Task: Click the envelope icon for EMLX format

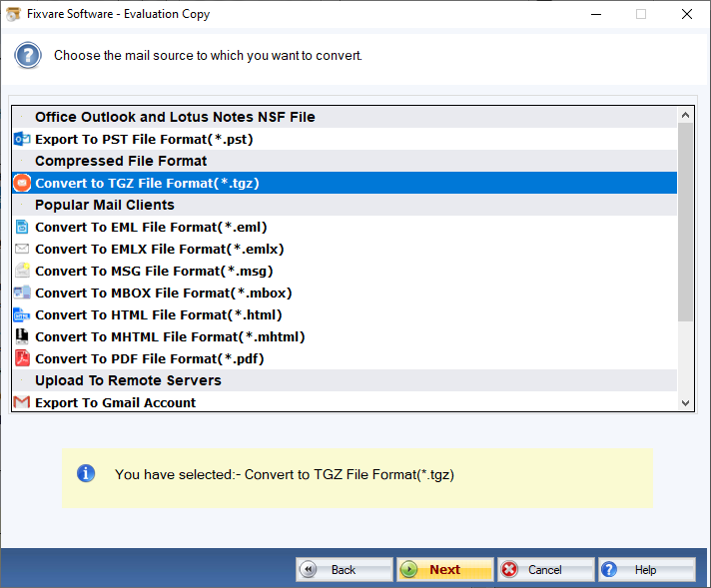Action: (22, 249)
